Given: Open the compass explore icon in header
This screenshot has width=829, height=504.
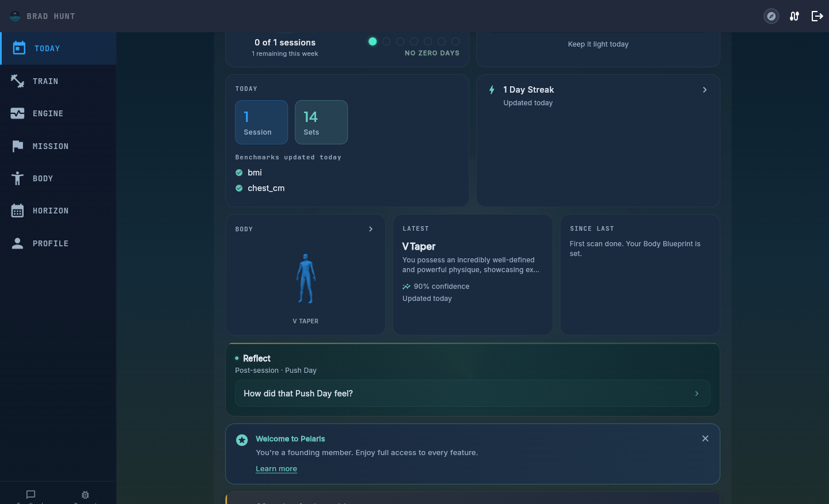Looking at the screenshot, I should coord(771,16).
